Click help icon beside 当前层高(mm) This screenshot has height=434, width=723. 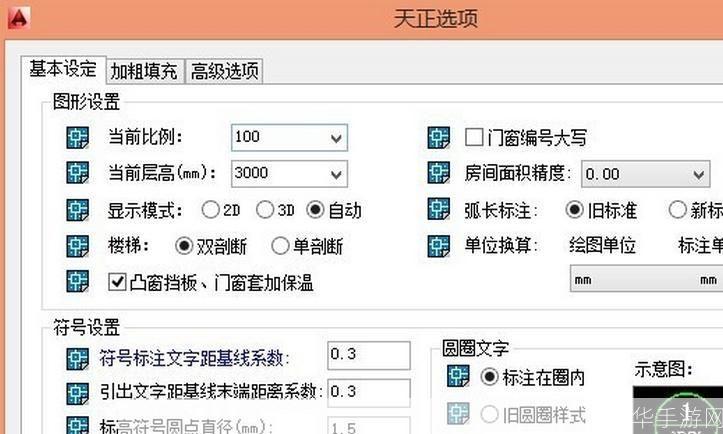[x=77, y=173]
